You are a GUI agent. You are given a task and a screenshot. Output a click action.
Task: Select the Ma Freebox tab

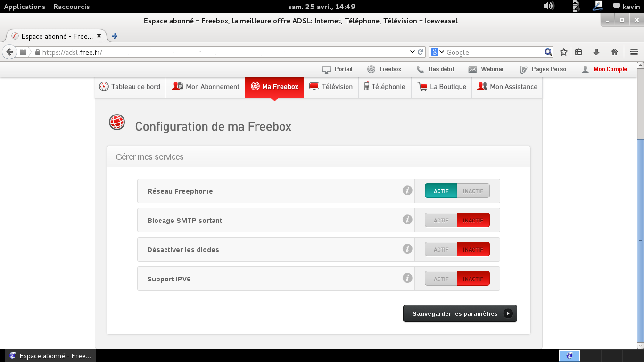(x=274, y=87)
